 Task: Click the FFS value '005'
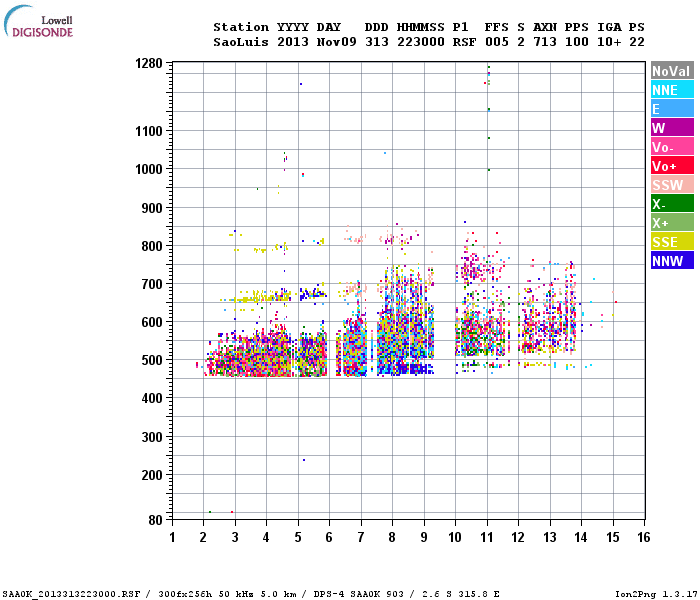[497, 42]
